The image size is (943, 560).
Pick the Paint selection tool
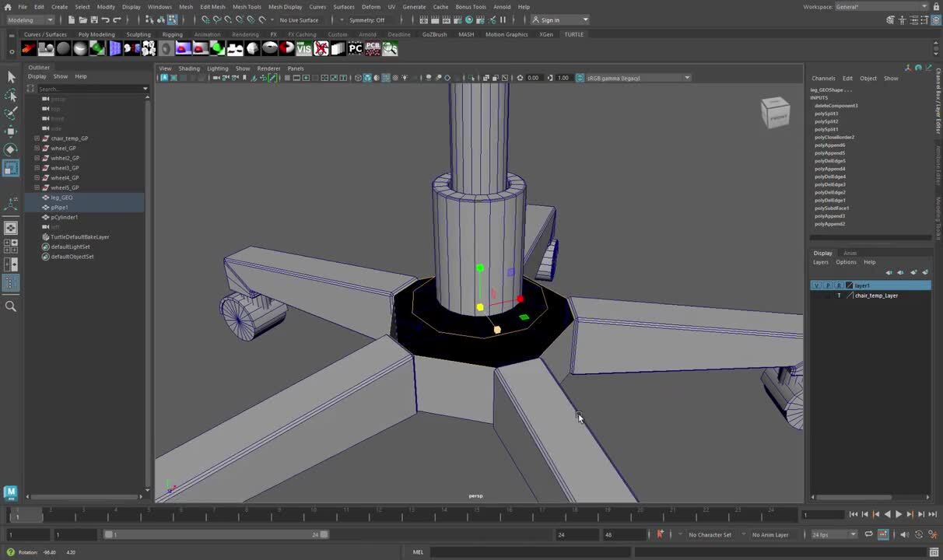[x=11, y=113]
